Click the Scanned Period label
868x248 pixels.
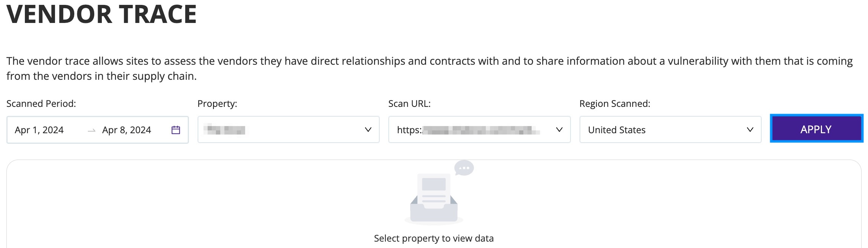click(41, 103)
